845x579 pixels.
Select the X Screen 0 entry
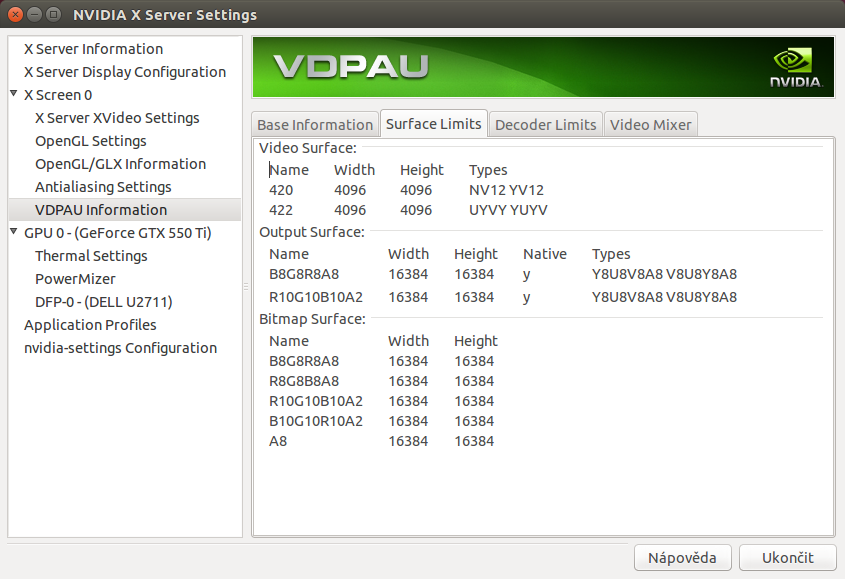(x=58, y=95)
